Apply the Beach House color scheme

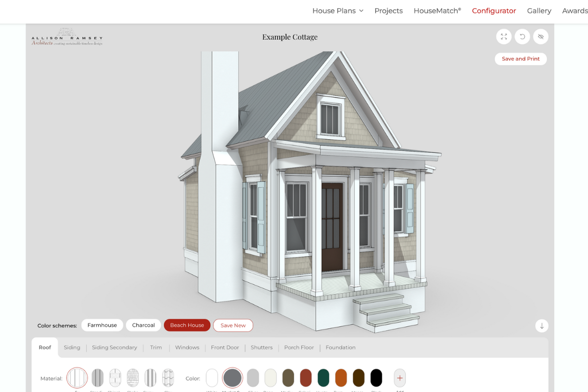[187, 325]
